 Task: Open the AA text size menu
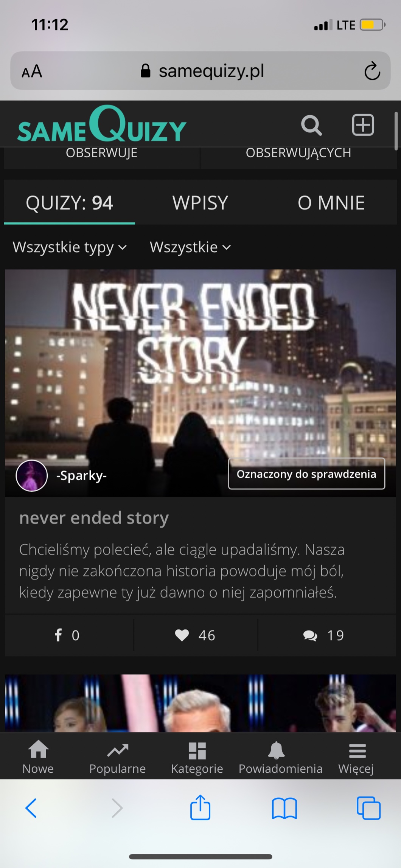coord(32,71)
